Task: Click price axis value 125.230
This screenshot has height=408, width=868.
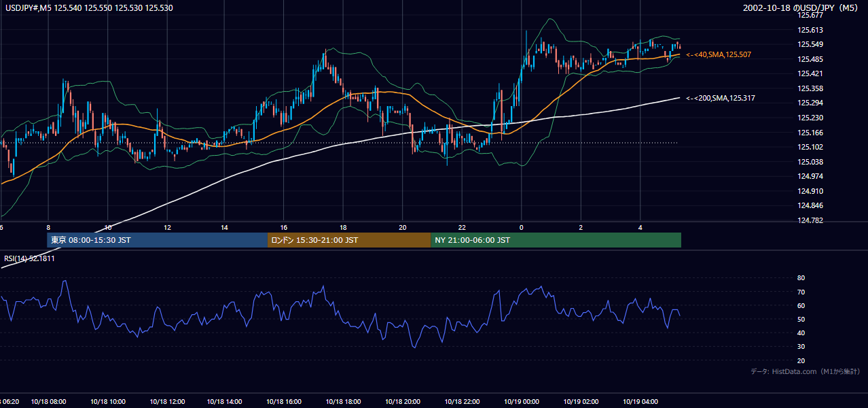Action: tap(810, 118)
